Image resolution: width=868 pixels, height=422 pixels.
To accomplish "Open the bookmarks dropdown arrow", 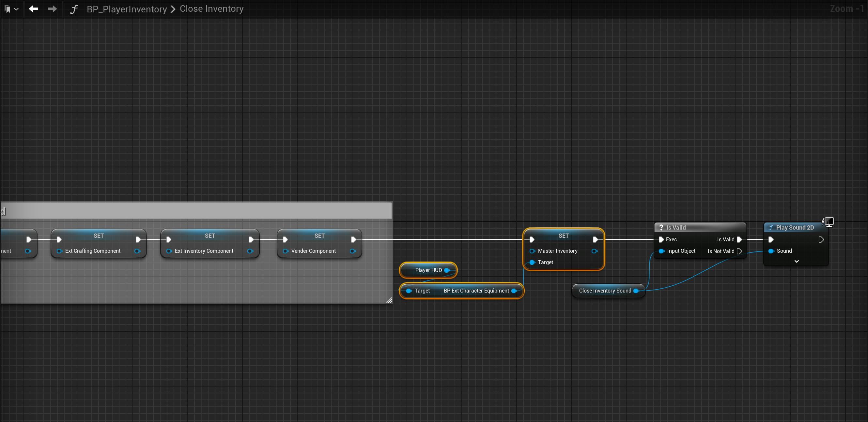I will [x=16, y=9].
